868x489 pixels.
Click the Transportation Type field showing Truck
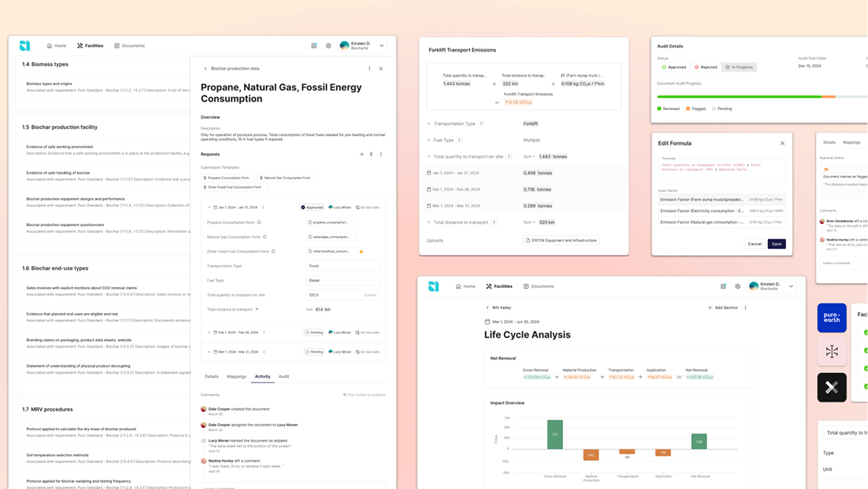(343, 266)
